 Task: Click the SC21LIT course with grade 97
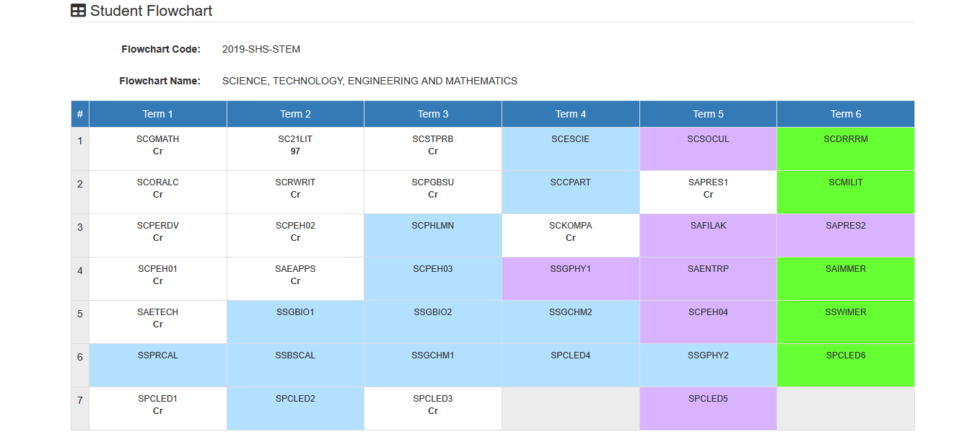click(296, 149)
